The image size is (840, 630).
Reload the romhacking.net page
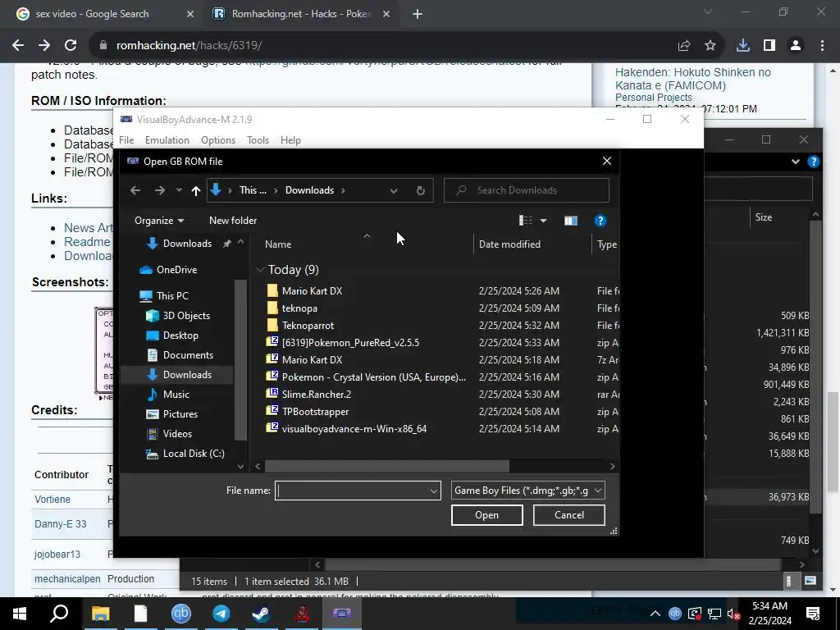tap(71, 46)
